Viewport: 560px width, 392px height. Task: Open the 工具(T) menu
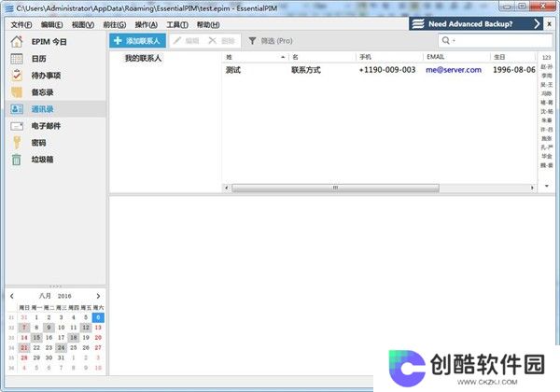[x=177, y=24]
